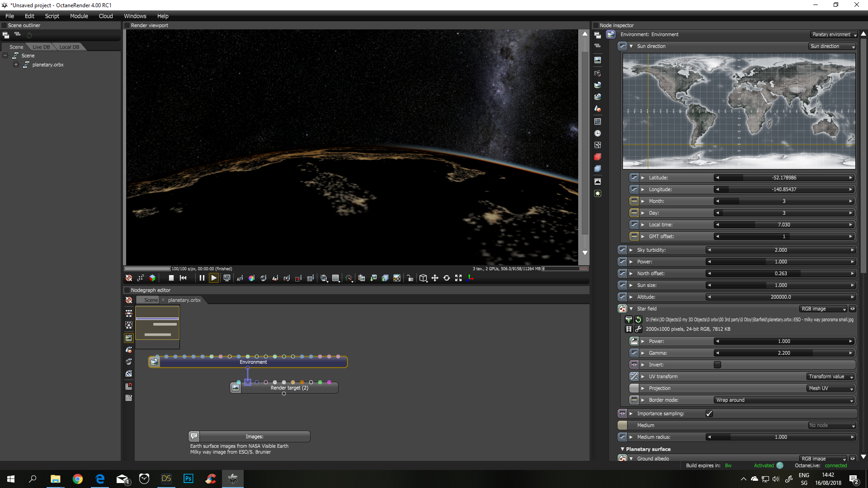868x488 pixels.
Task: Open Photoshop from the taskbar
Action: (x=188, y=479)
